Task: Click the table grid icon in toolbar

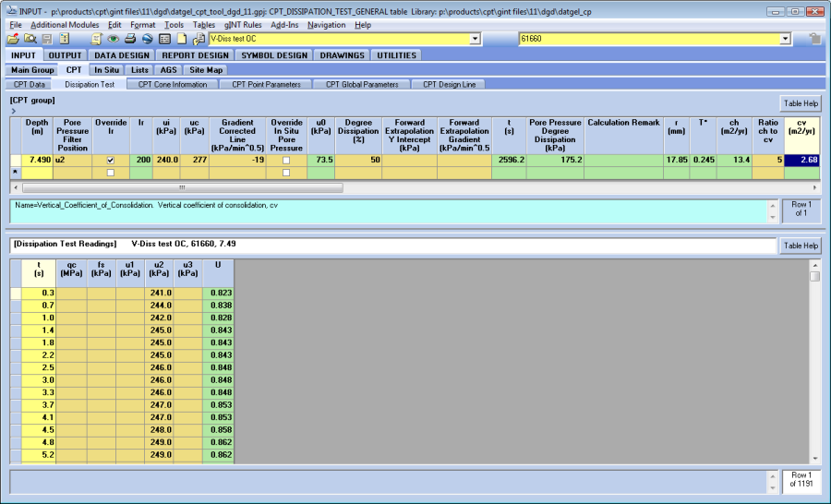Action: (x=164, y=39)
